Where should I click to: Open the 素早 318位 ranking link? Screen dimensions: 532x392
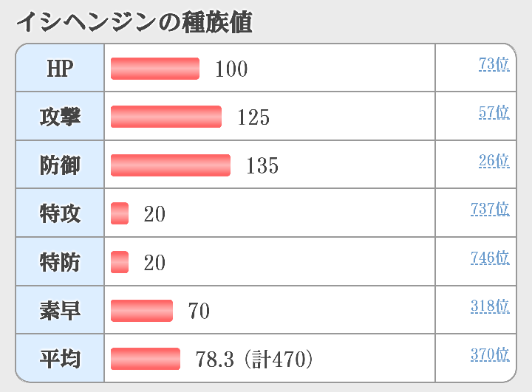[x=490, y=306]
